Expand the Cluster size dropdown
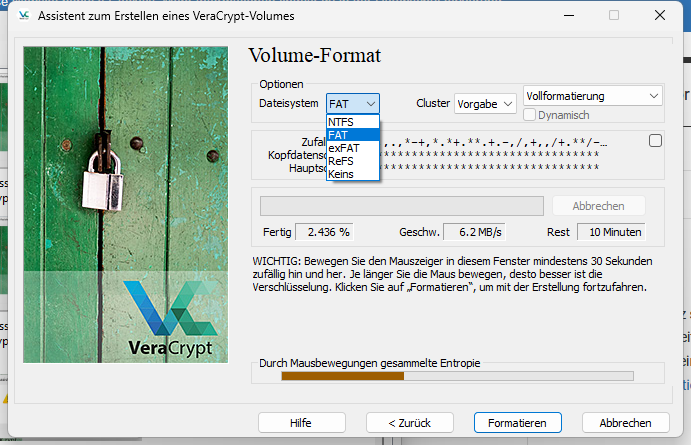Screen dimensions: 691x445 pos(485,103)
